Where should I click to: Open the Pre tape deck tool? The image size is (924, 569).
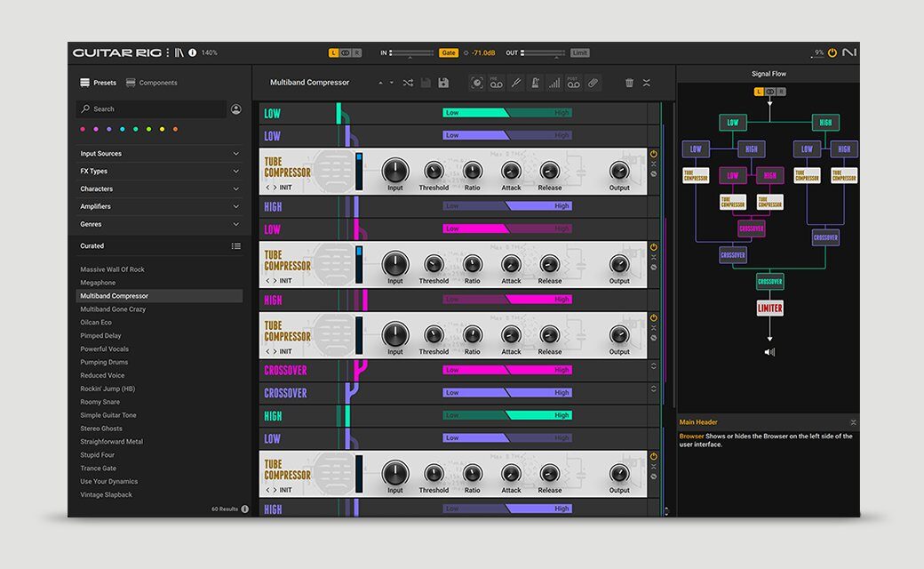point(496,84)
